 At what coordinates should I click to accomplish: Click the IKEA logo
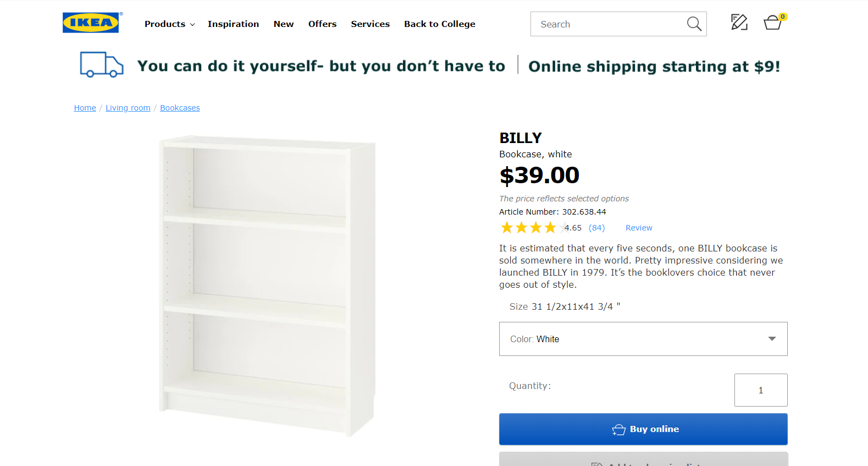[91, 23]
